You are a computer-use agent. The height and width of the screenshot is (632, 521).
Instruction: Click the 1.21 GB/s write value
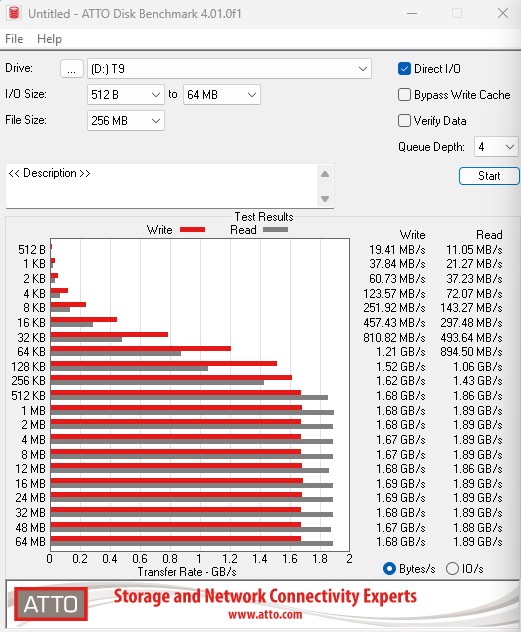401,352
